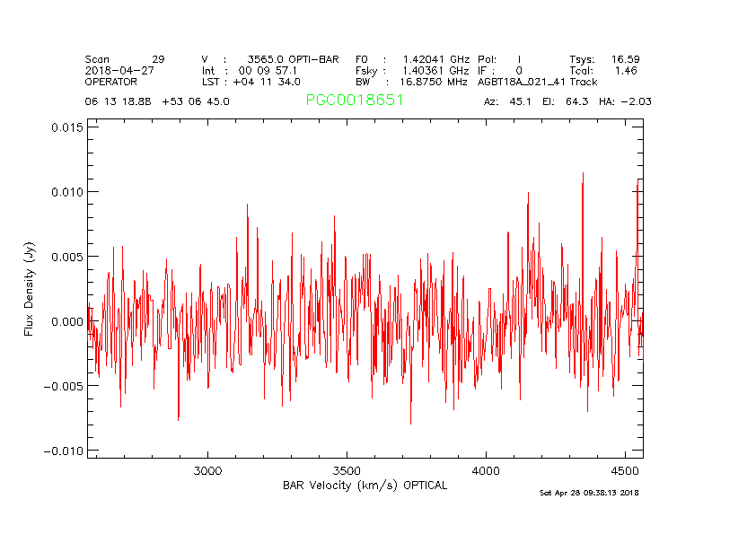Select the BW 16.8750 MHz bandwidth
This screenshot has height=534, width=756.
[412, 81]
